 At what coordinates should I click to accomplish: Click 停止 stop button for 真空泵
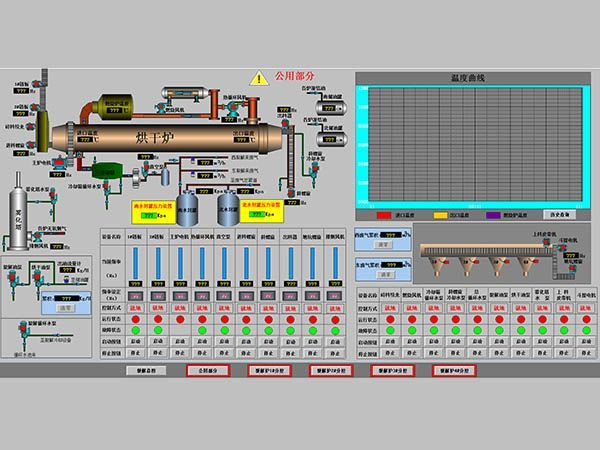tap(224, 353)
